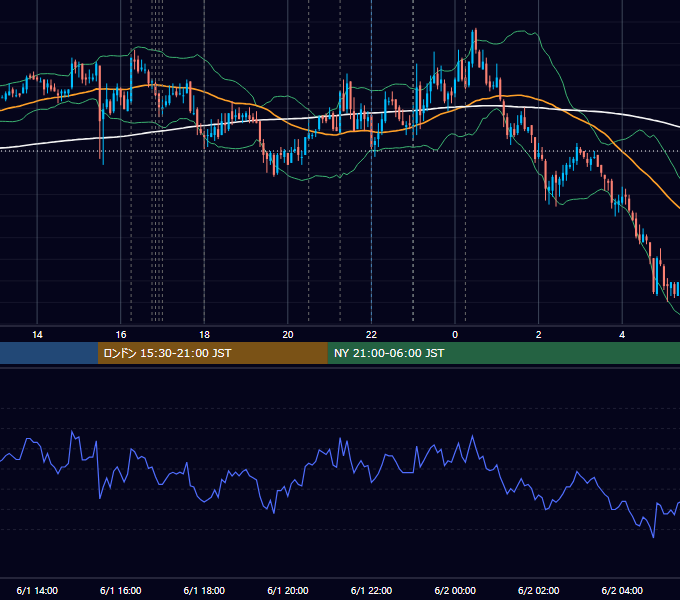Select the NY 21:00-06:00 JST session bar

[503, 353]
